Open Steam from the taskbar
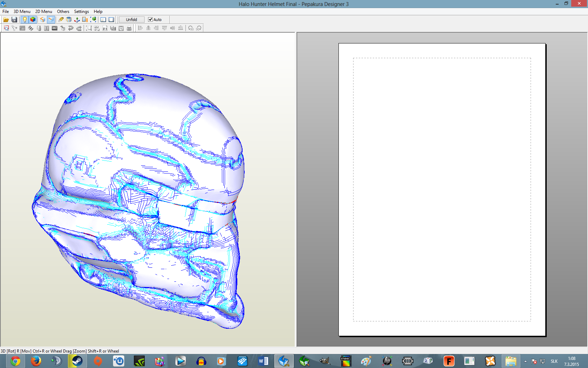 [77, 361]
